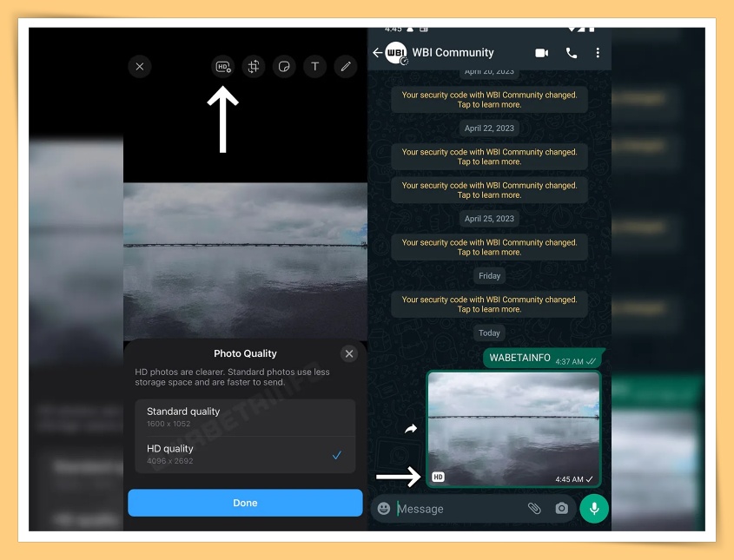734x560 pixels.
Task: Open WBI Community chat info title
Action: 453,52
